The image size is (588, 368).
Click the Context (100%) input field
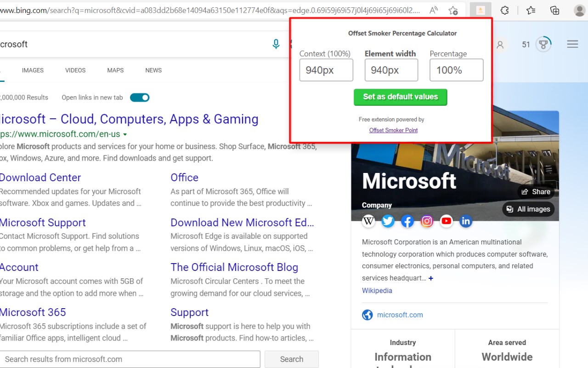(x=326, y=70)
